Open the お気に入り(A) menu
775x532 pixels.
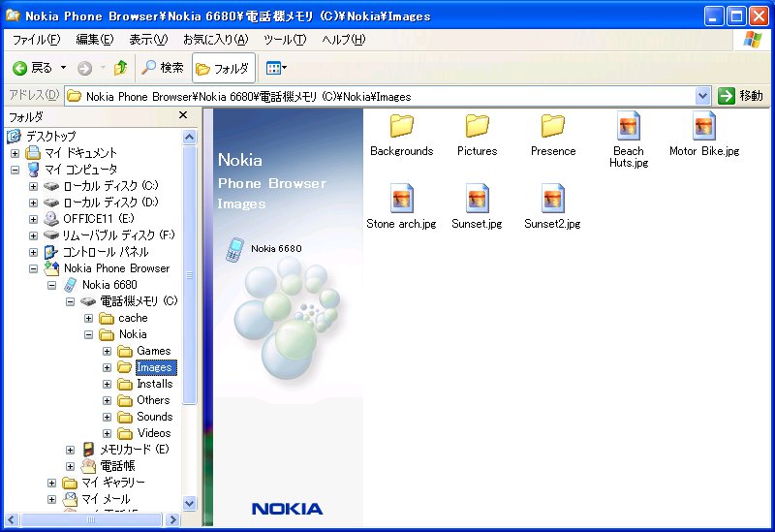[215, 40]
